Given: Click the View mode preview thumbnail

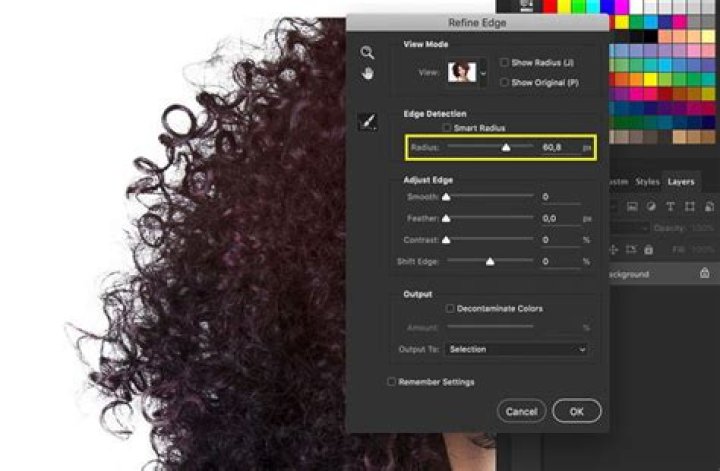Looking at the screenshot, I should tap(462, 72).
